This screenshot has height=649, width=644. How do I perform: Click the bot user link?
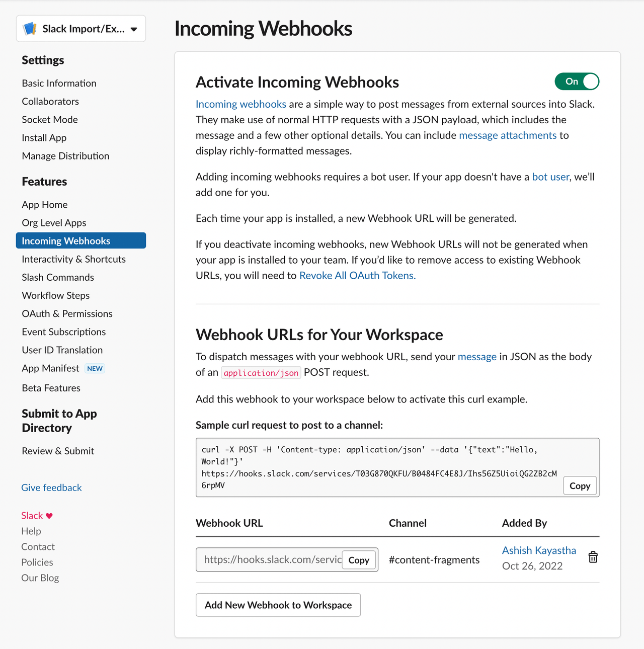pyautogui.click(x=550, y=177)
